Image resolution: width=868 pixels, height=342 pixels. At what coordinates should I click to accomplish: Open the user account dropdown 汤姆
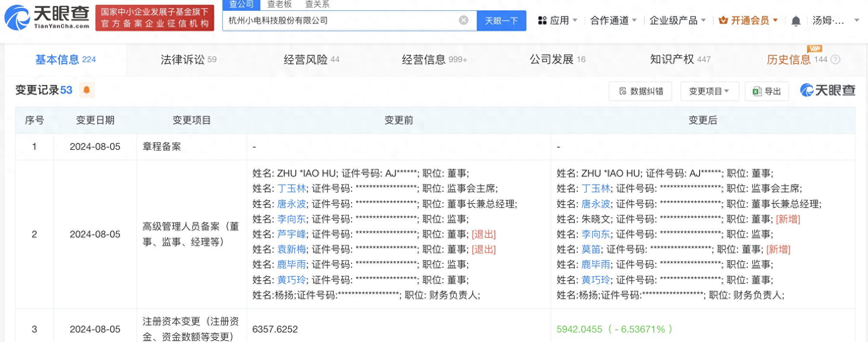[x=836, y=20]
